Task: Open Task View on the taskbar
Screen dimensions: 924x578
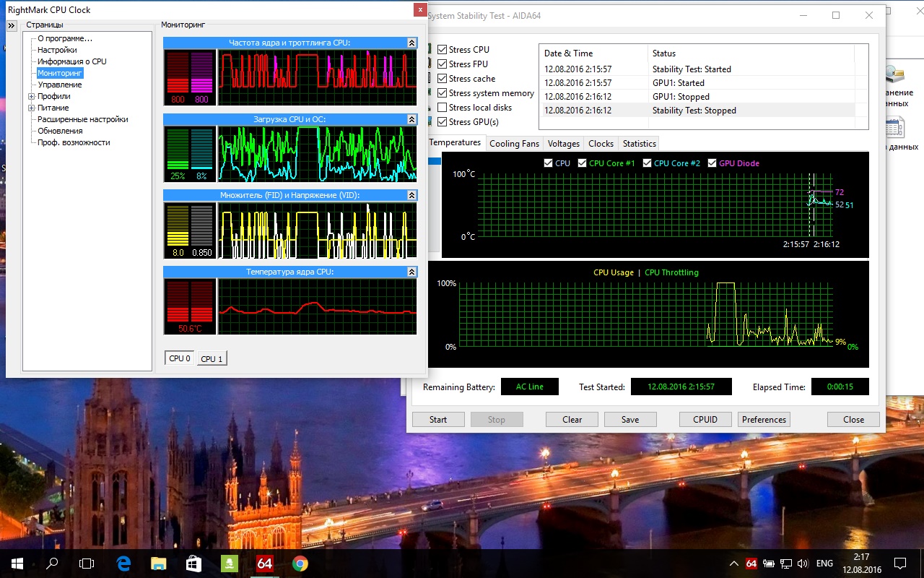Action: (87, 564)
